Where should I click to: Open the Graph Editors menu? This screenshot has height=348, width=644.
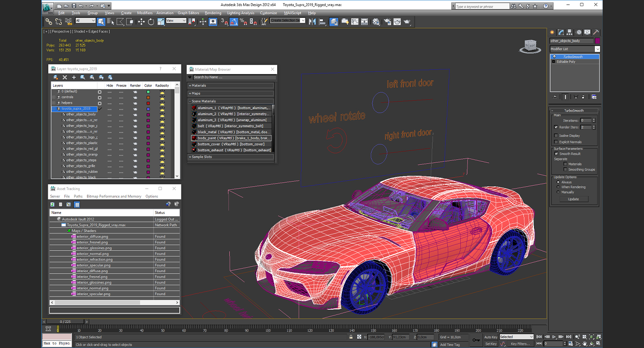pyautogui.click(x=188, y=13)
